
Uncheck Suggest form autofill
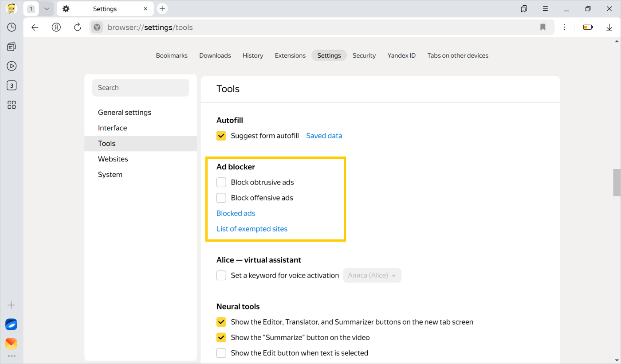pyautogui.click(x=221, y=136)
